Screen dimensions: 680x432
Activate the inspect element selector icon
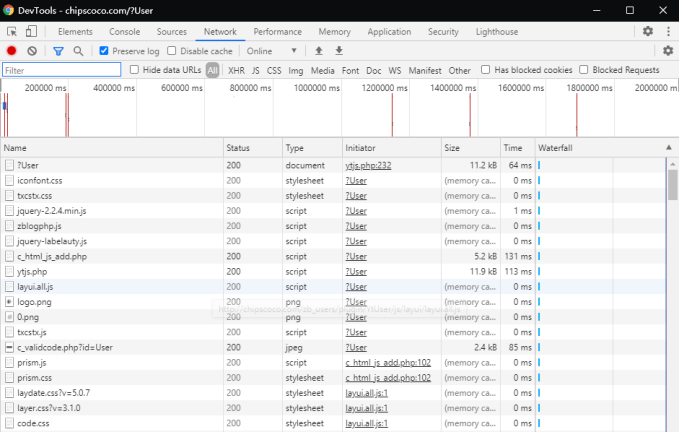click(x=12, y=32)
